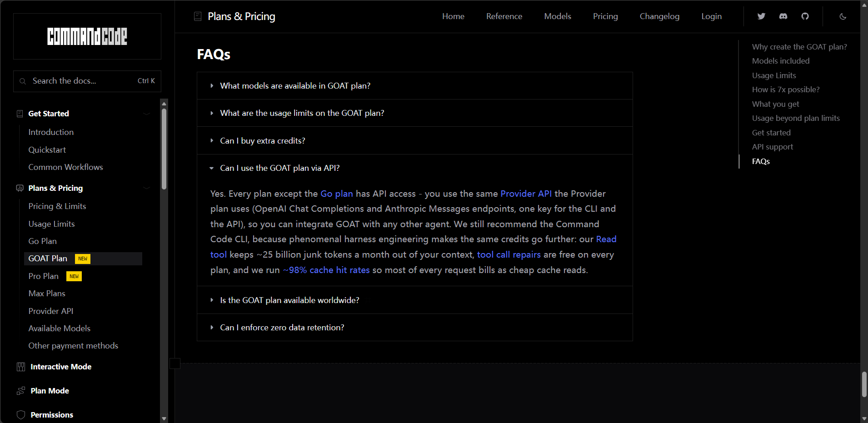Follow the 'Read tool' link
Screen dimensions: 868x423
coord(606,239)
